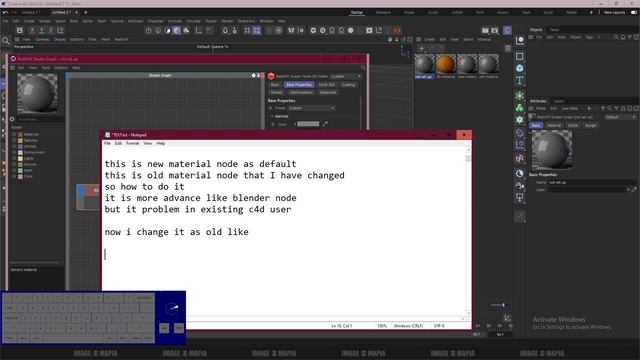This screenshot has width=640, height=360.
Task: Click the Redshift node in Shader Graph
Action: click(x=88, y=198)
